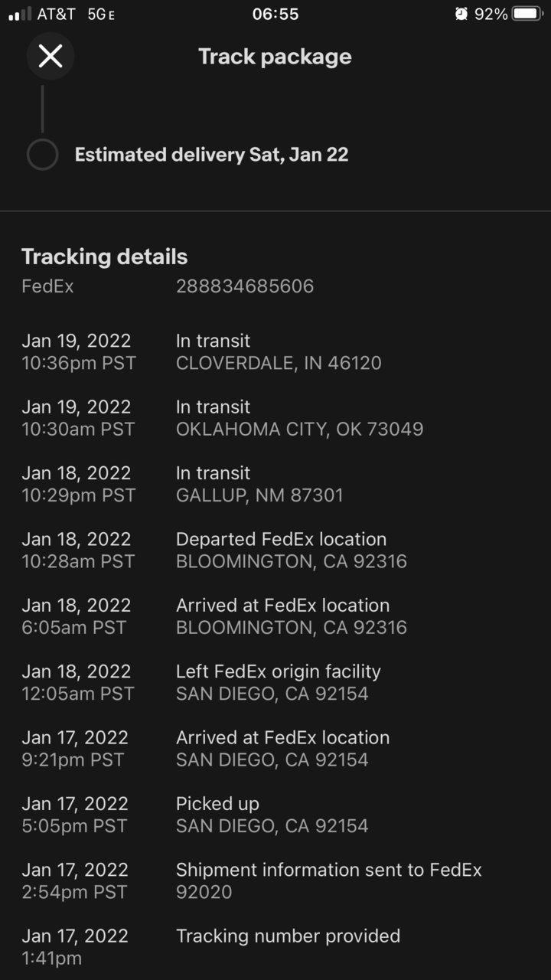Tap the FedEx carrier label
This screenshot has height=980, width=551.
(x=47, y=286)
